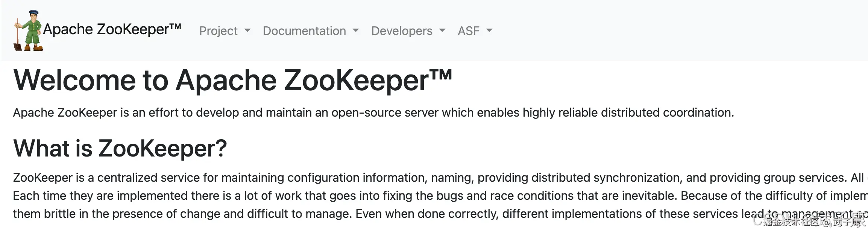The image size is (868, 234).
Task: Click the line starting ZooKeeper is a centralized service
Action: [x=440, y=178]
